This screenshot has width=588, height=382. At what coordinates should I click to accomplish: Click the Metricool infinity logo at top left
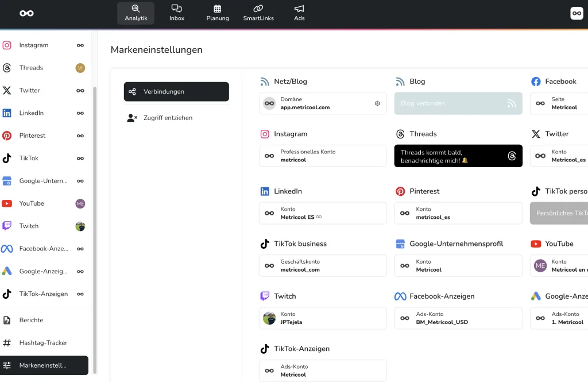pos(26,13)
